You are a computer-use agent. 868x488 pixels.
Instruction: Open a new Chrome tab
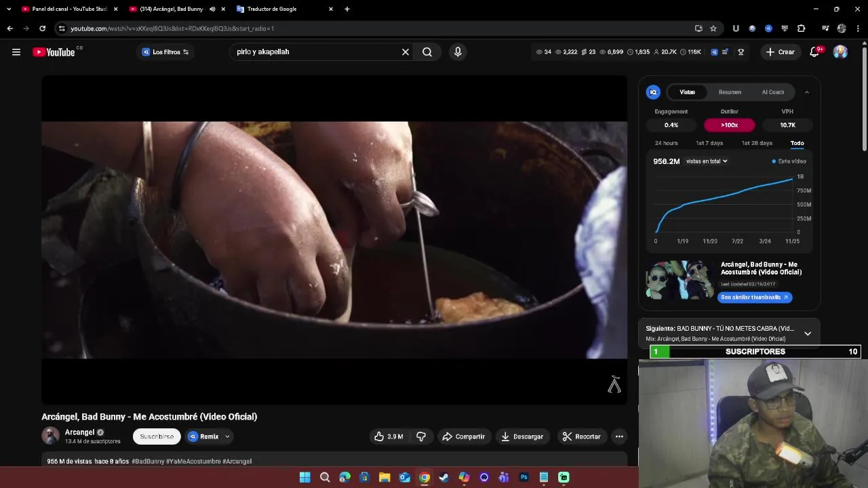coord(347,9)
